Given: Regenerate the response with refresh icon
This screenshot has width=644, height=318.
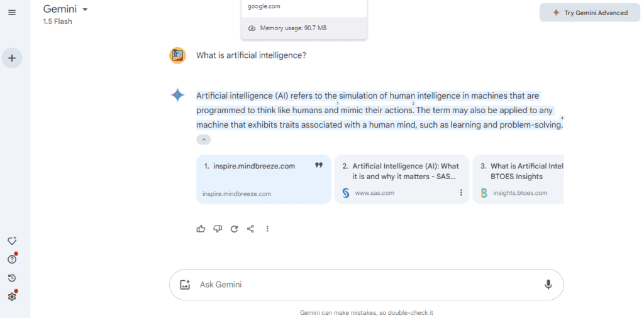Looking at the screenshot, I should [234, 229].
